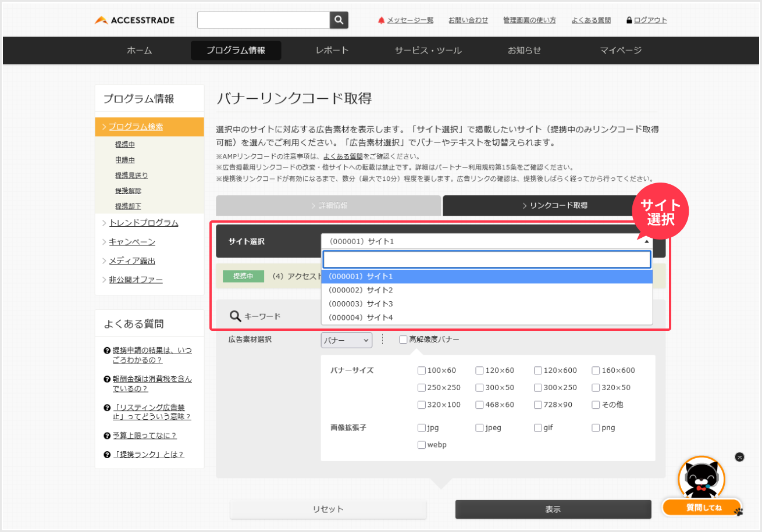Open the サービス・ツール menu

(428, 51)
